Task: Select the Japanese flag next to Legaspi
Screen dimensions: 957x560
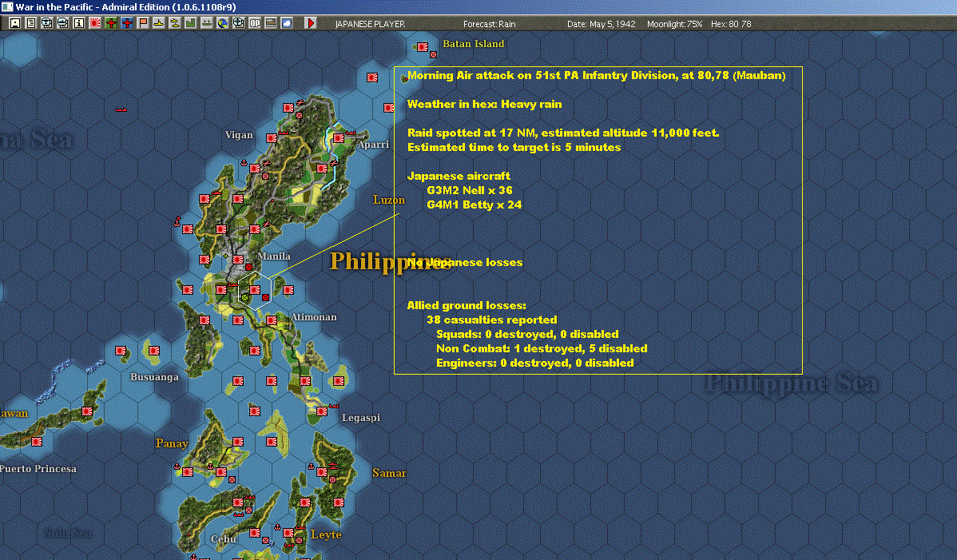Action: [322, 411]
